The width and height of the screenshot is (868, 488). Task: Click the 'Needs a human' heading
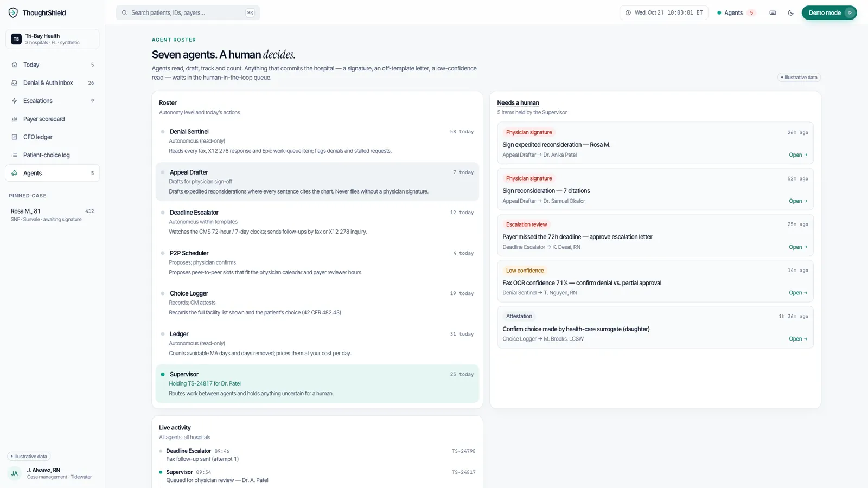518,103
